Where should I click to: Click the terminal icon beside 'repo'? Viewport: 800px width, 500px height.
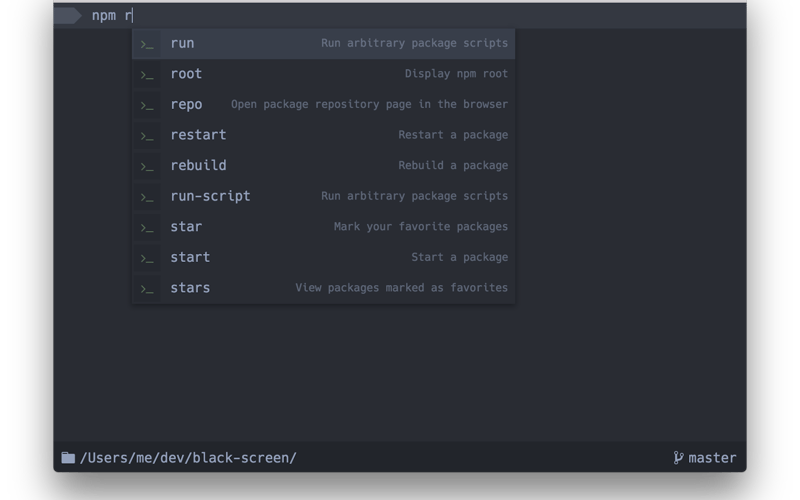coord(147,106)
